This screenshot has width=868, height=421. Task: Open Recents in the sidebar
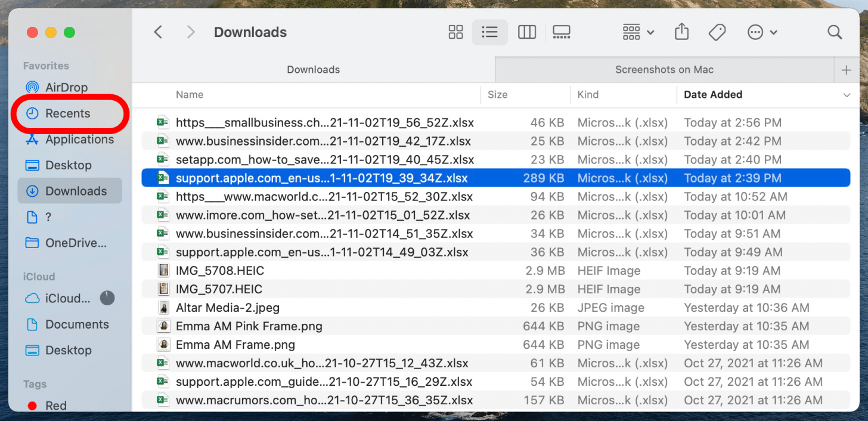click(x=67, y=113)
